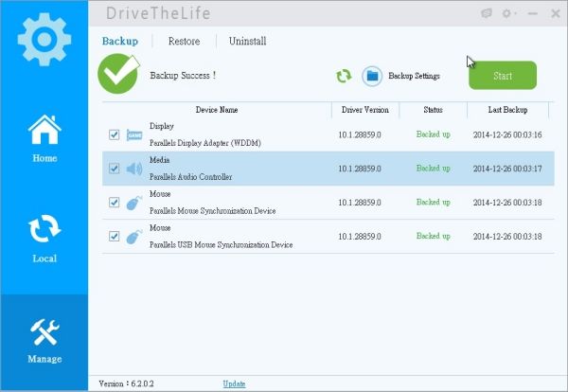Open the settings gear menu in title bar

click(508, 14)
